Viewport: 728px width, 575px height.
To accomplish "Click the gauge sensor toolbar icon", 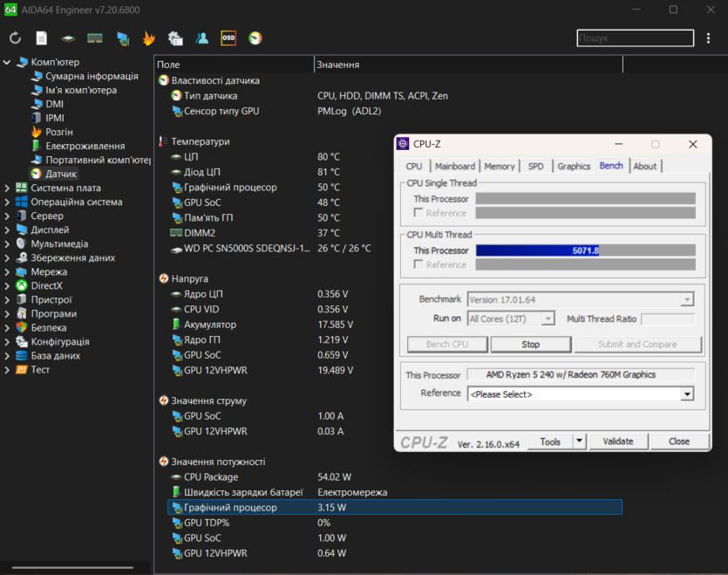I will coord(255,38).
